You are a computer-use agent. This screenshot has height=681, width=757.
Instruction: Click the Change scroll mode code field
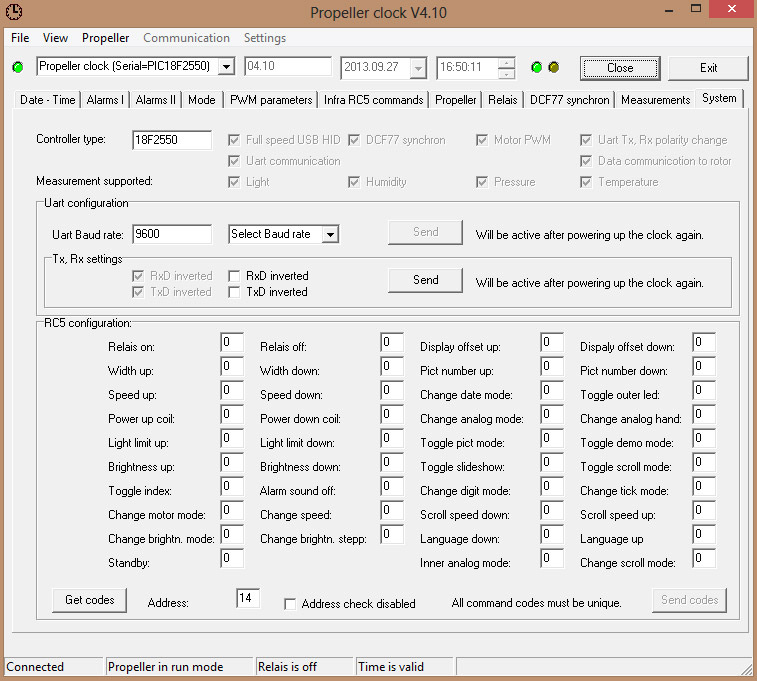704,558
